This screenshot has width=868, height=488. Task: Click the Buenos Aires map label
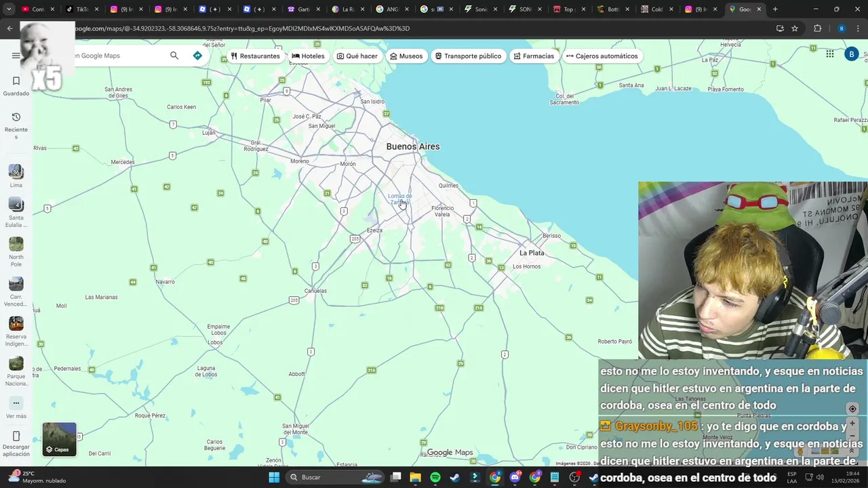pos(413,146)
